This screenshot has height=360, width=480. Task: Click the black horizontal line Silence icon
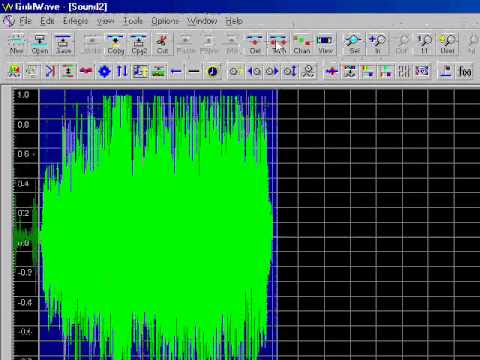coord(194,71)
